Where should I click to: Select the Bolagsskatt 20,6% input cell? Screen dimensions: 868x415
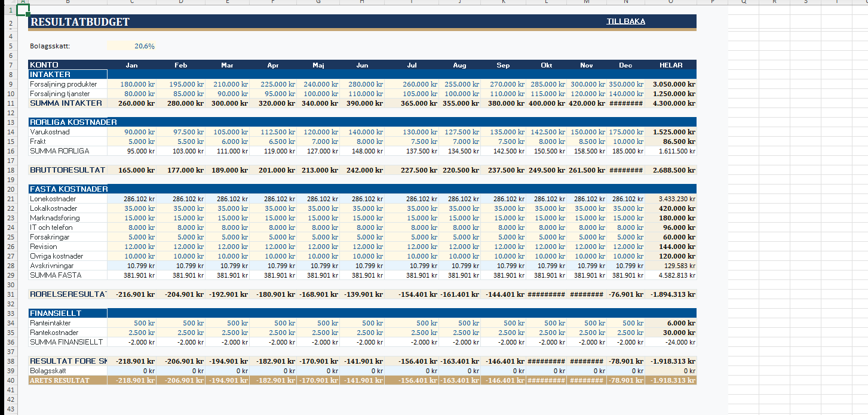[x=132, y=46]
